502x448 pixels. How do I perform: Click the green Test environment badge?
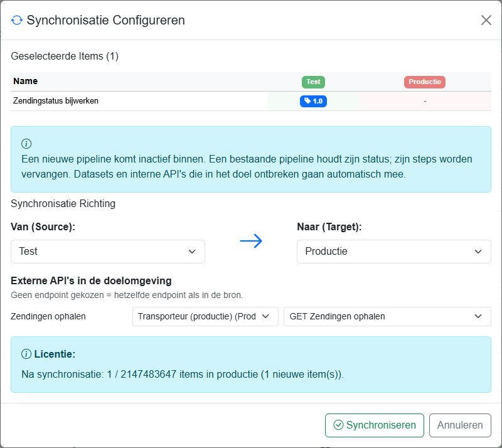pos(313,82)
